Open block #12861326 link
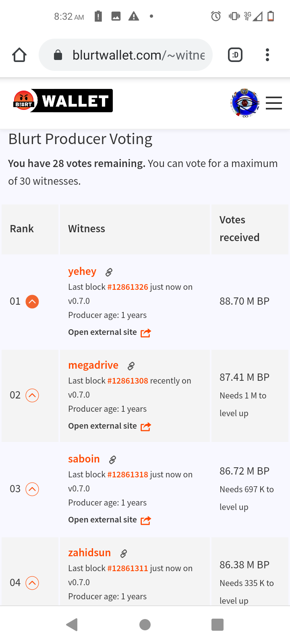The height and width of the screenshot is (644, 290). 128,287
